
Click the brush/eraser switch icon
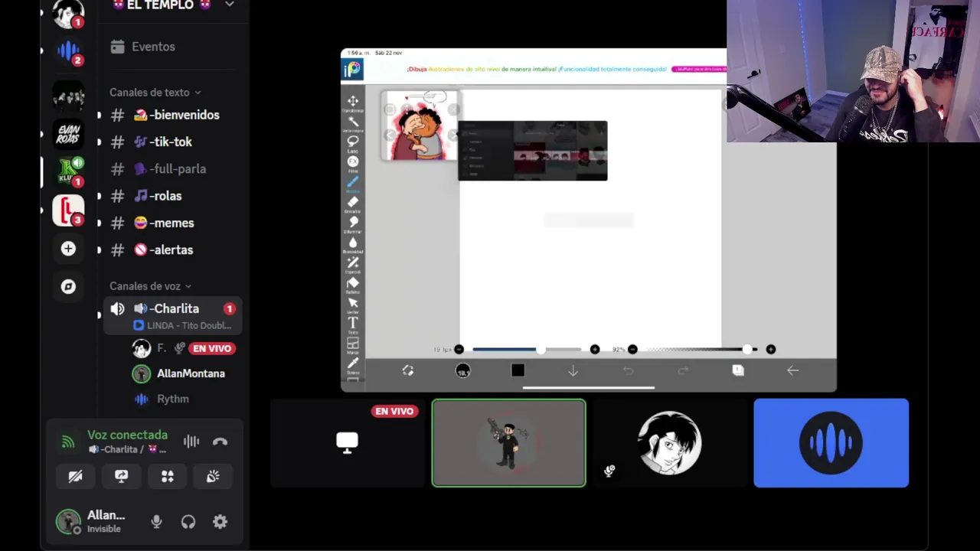tap(407, 370)
